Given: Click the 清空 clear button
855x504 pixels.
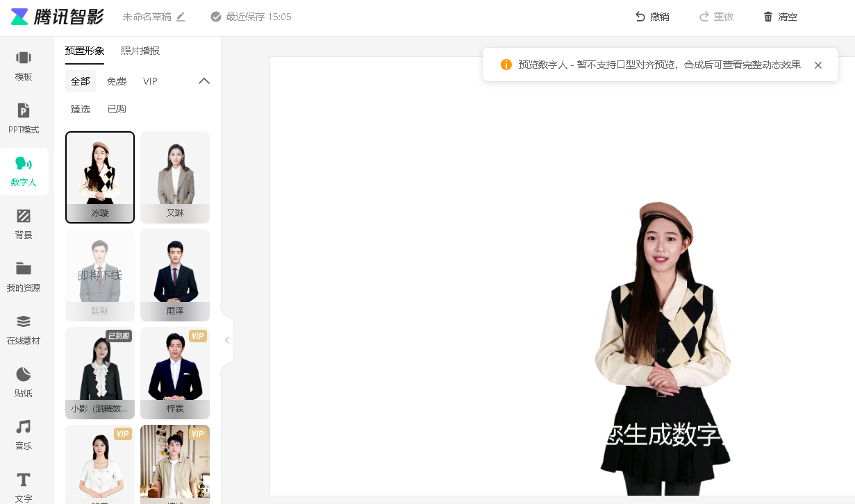Looking at the screenshot, I should point(780,17).
